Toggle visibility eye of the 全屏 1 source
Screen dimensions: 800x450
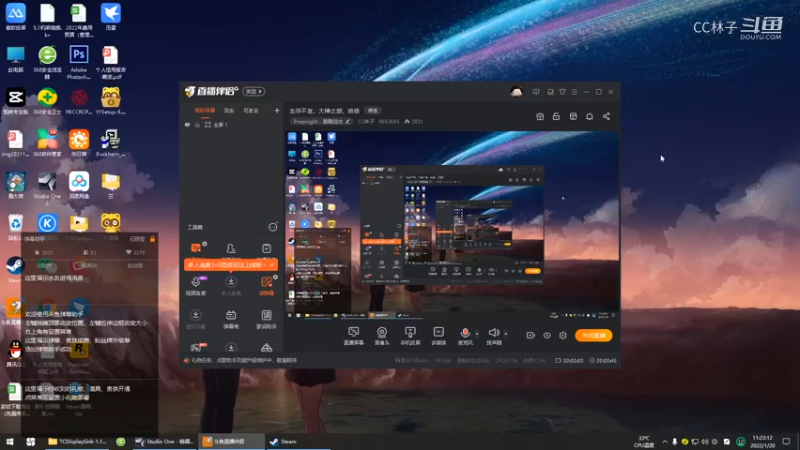point(187,124)
